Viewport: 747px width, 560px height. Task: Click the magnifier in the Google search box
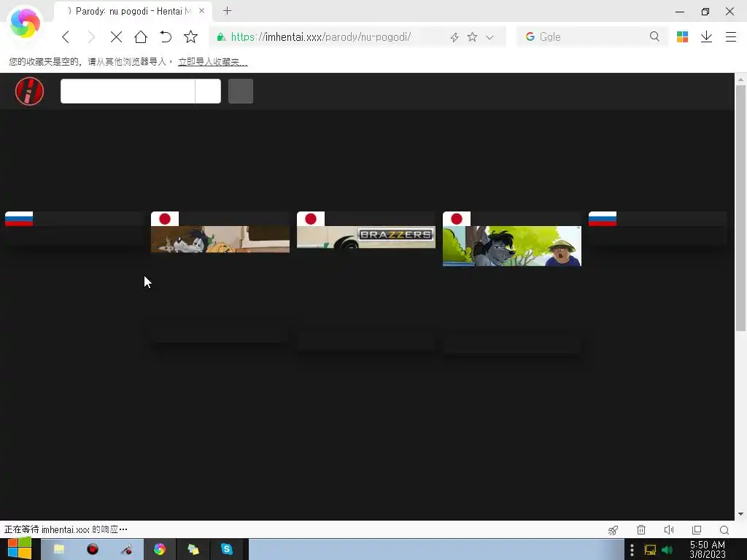[x=654, y=36]
